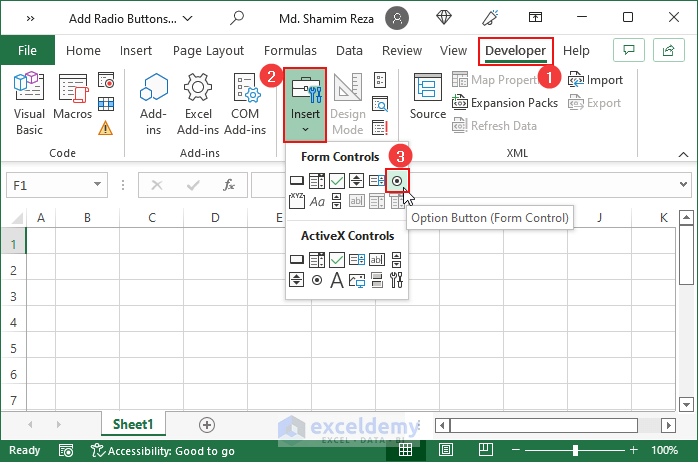Select the Group Box form control
Image resolution: width=698 pixels, height=462 pixels.
tap(297, 201)
